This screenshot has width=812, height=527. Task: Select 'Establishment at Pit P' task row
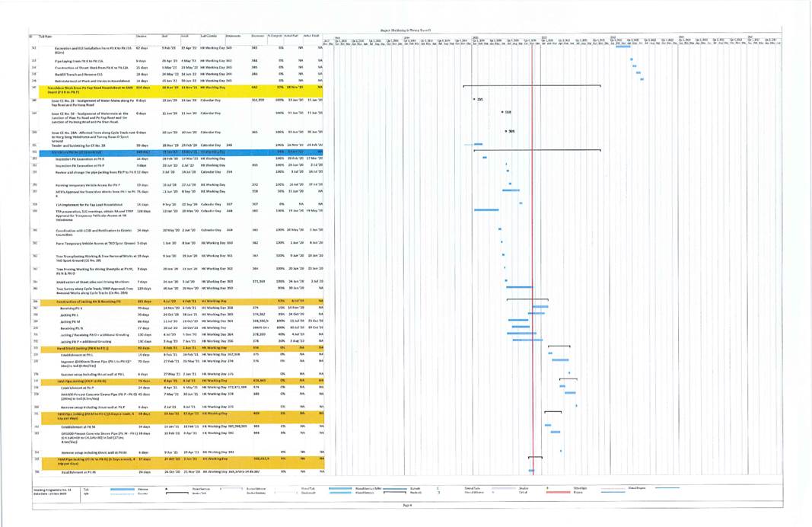coord(177,387)
